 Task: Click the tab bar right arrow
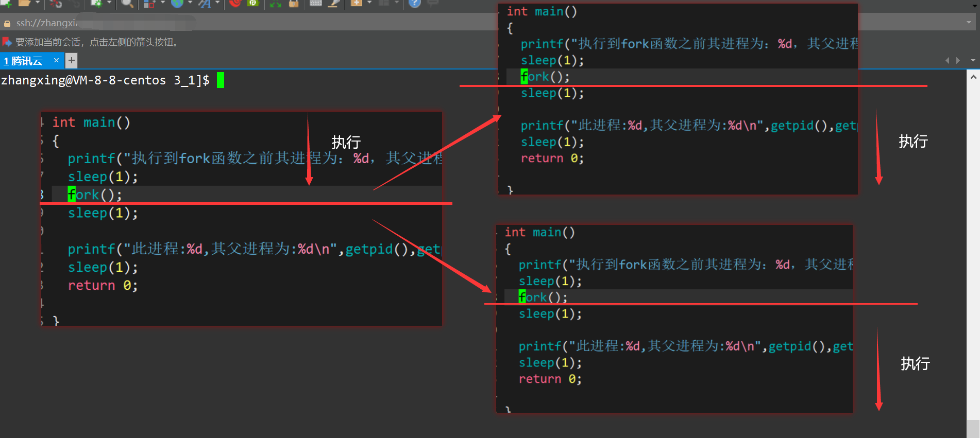coord(958,60)
